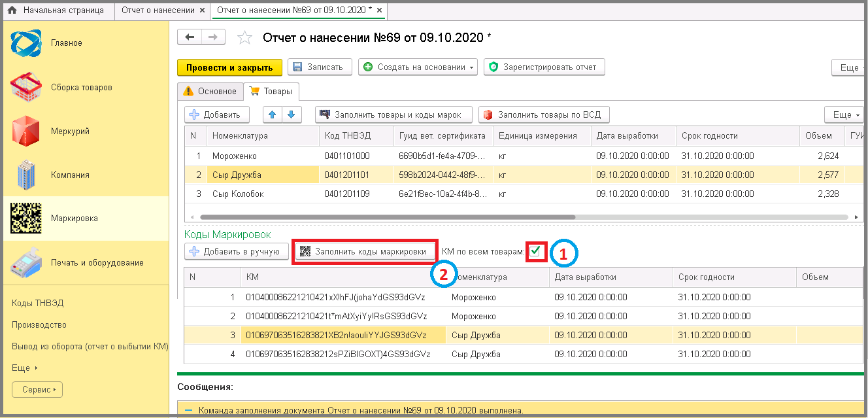Switch to Начальная страница tab
Viewport: 868px width, 418px height.
point(57,10)
